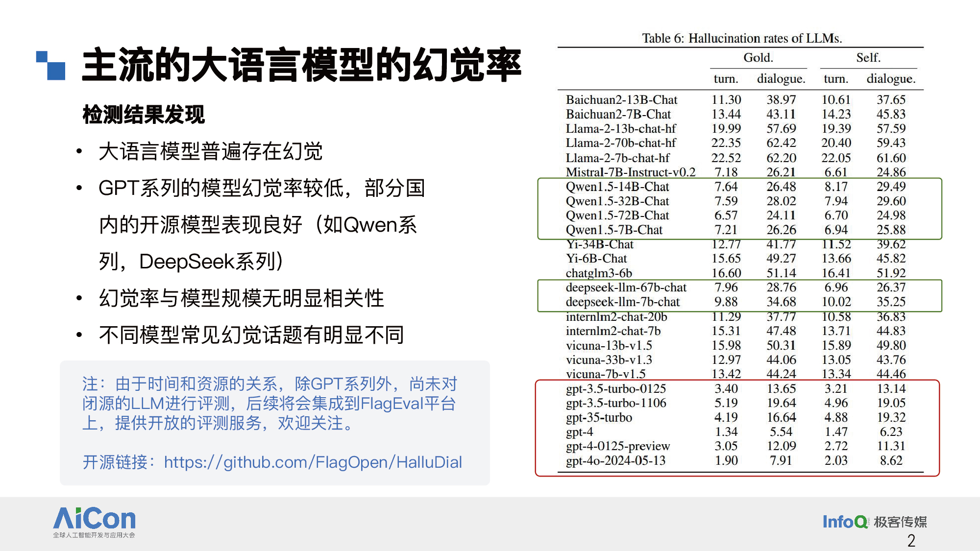Click the AiCon tagline 全球人工智能开发与应用大会
980x551 pixels.
coord(94,535)
